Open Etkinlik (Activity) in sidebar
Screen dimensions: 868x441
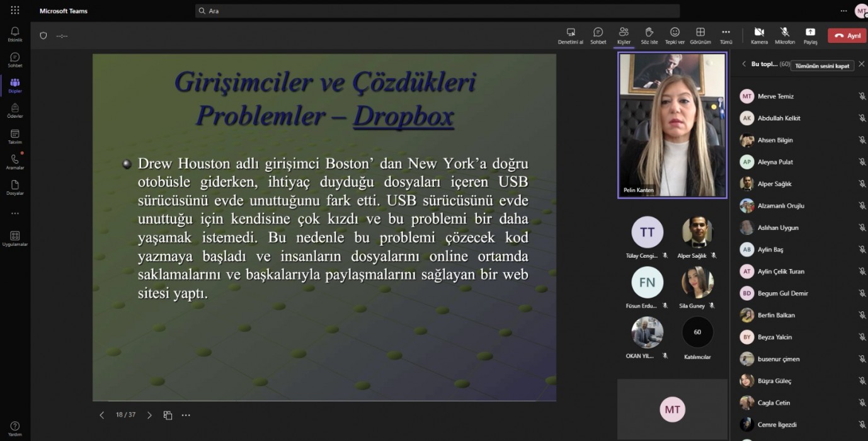point(15,35)
